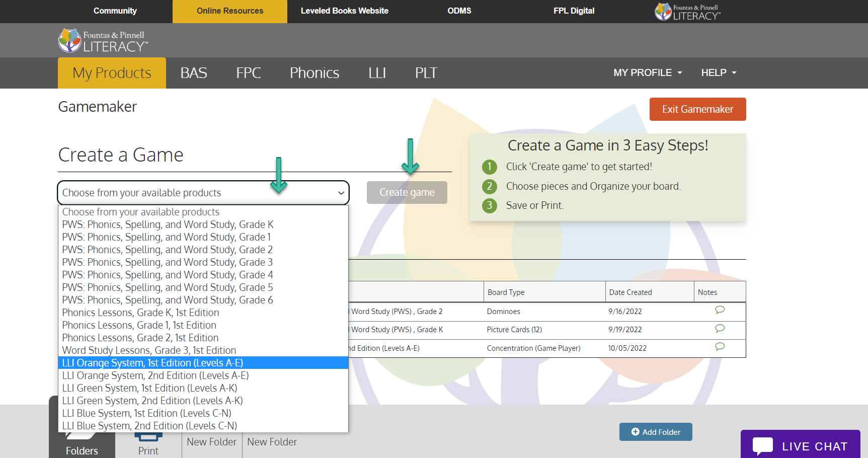Open the Phonics section
The image size is (868, 458).
click(314, 72)
